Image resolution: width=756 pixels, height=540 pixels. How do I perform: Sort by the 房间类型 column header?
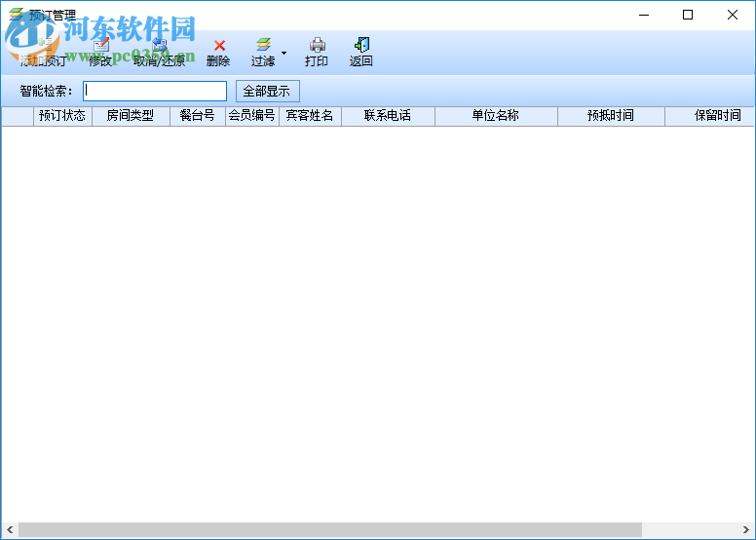click(x=131, y=116)
